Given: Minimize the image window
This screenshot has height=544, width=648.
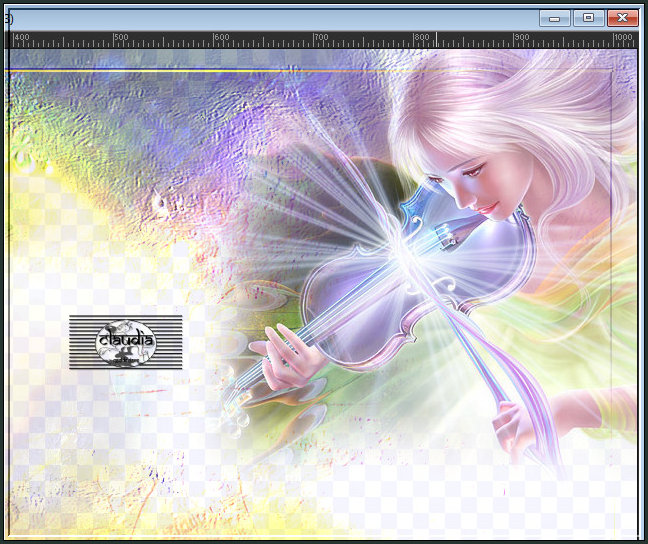Looking at the screenshot, I should pos(555,18).
